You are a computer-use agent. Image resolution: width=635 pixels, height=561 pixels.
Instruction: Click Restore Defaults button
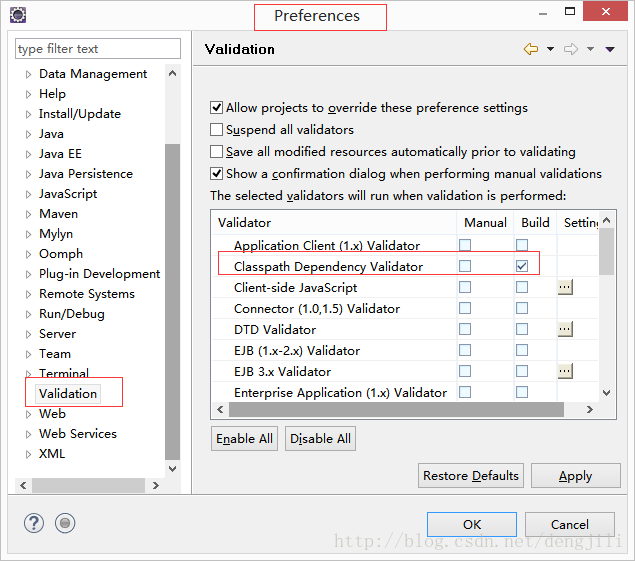[471, 476]
